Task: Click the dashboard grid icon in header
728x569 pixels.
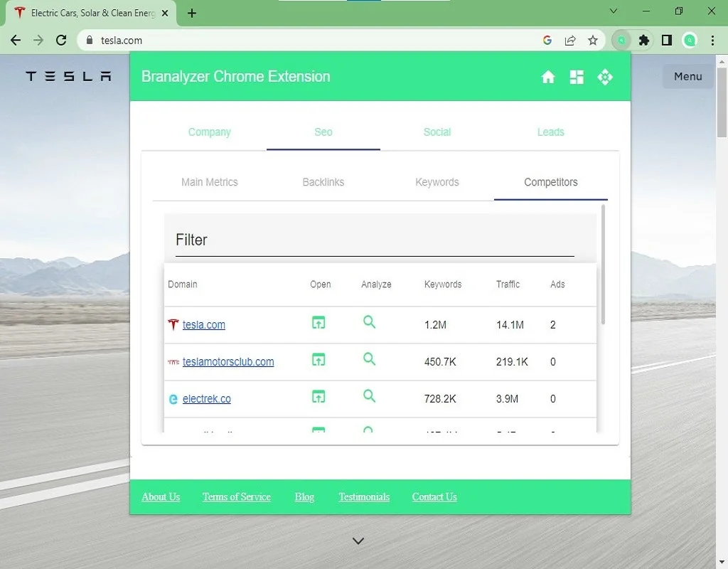Action: pyautogui.click(x=576, y=77)
